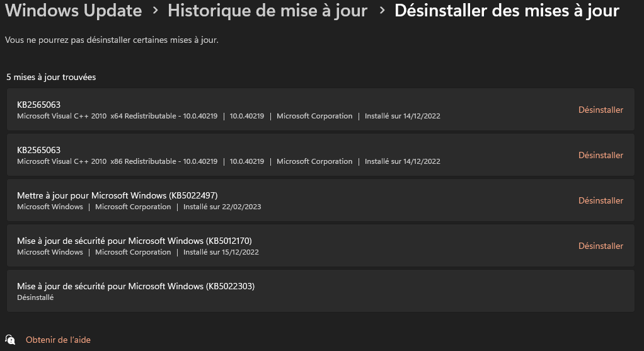Click Installé sur 14/12/2022 in the x86 row

(403, 161)
